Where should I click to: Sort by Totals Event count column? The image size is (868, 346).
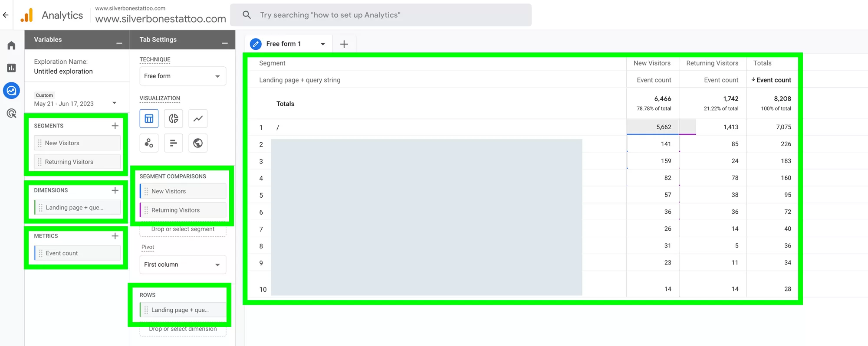tap(773, 80)
